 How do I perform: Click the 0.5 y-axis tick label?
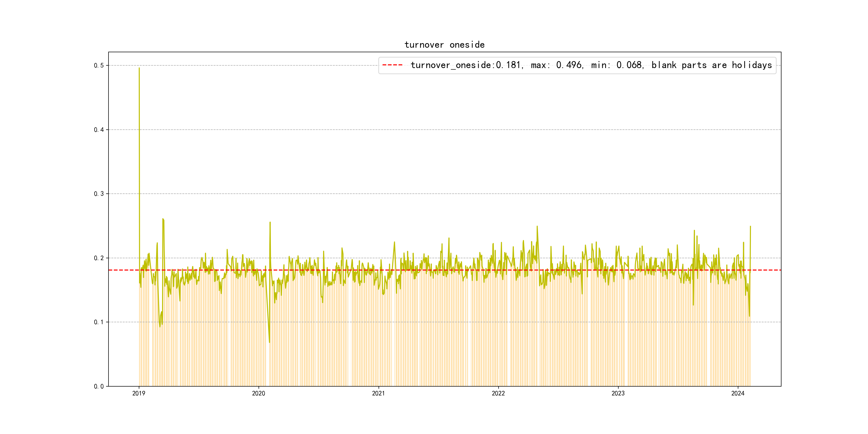[x=99, y=65]
